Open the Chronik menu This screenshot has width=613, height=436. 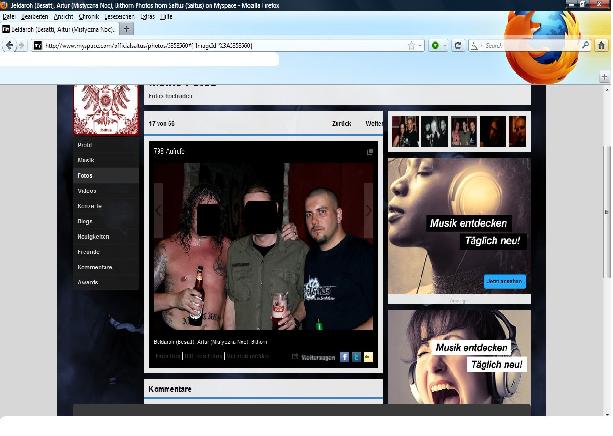tap(89, 17)
